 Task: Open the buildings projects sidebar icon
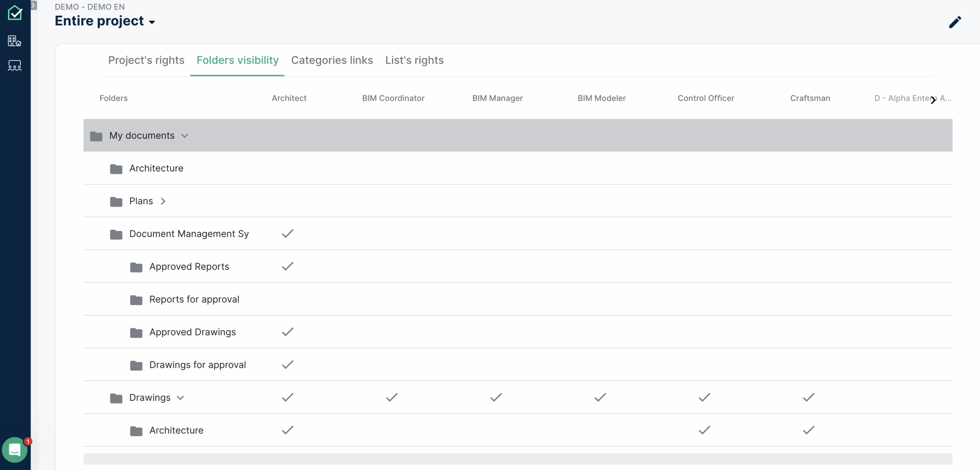point(15,41)
